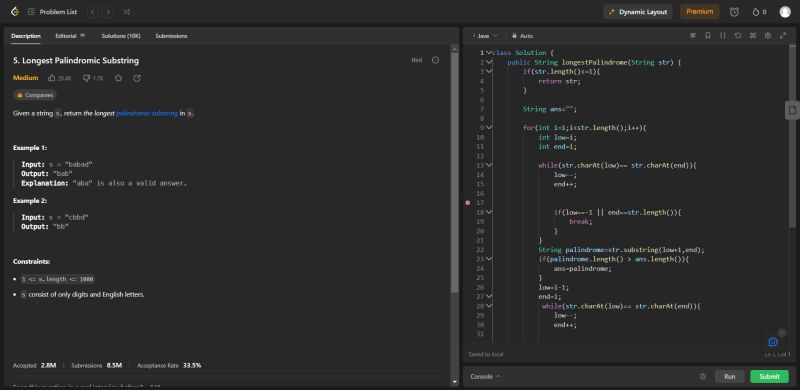Like the problem with thumbs up
The width and height of the screenshot is (800, 390).
[60, 78]
